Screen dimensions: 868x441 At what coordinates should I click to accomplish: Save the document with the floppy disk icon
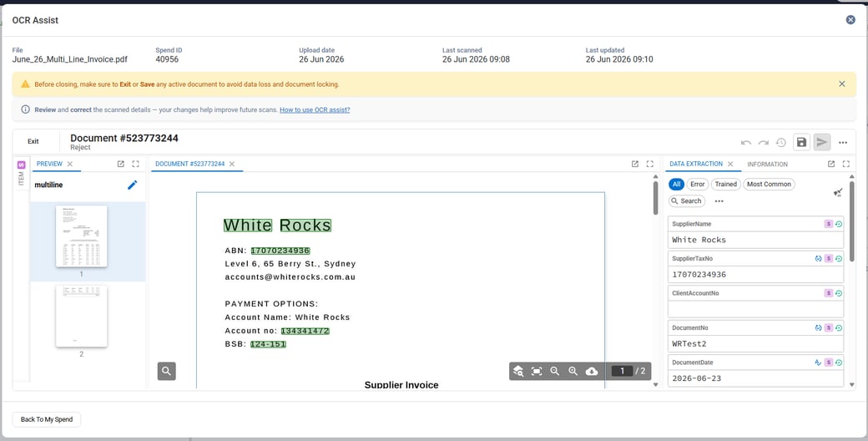pyautogui.click(x=801, y=142)
